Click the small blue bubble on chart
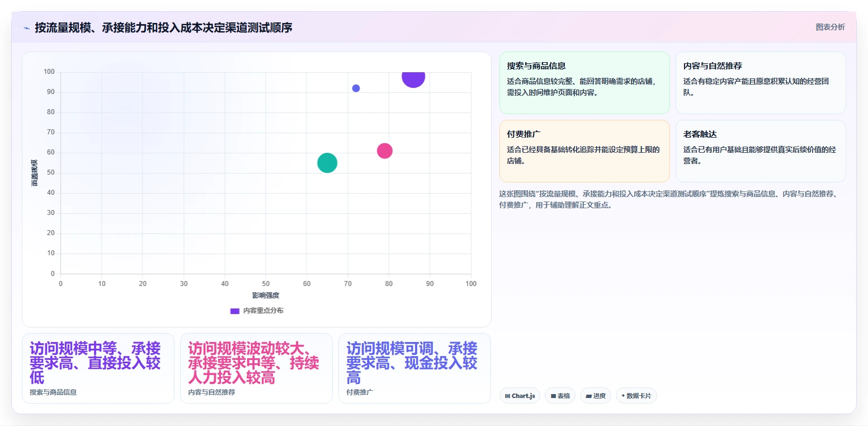 tap(356, 88)
